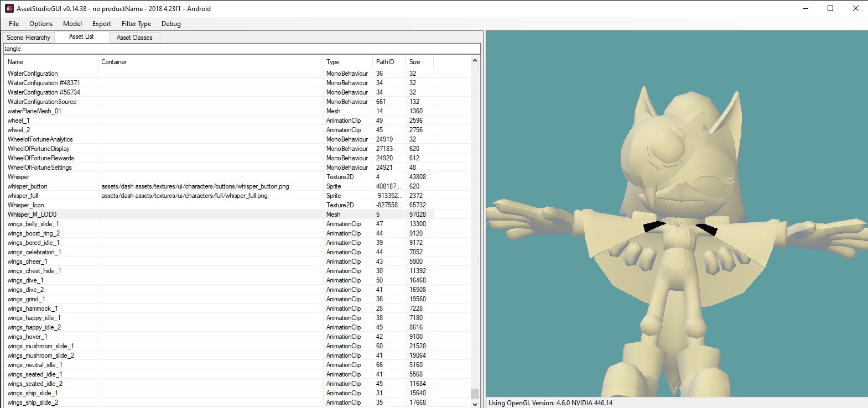Click the asset list scrollbar thumb

pos(475,394)
